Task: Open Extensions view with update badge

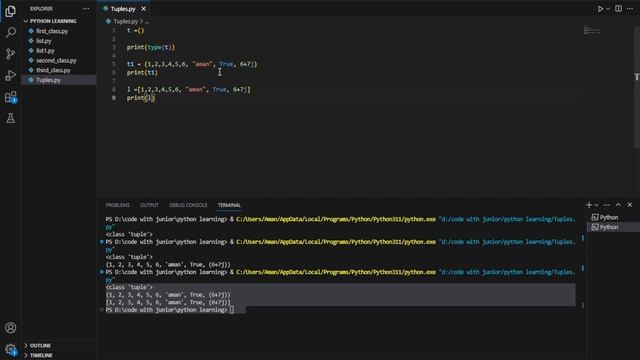Action: tap(11, 97)
